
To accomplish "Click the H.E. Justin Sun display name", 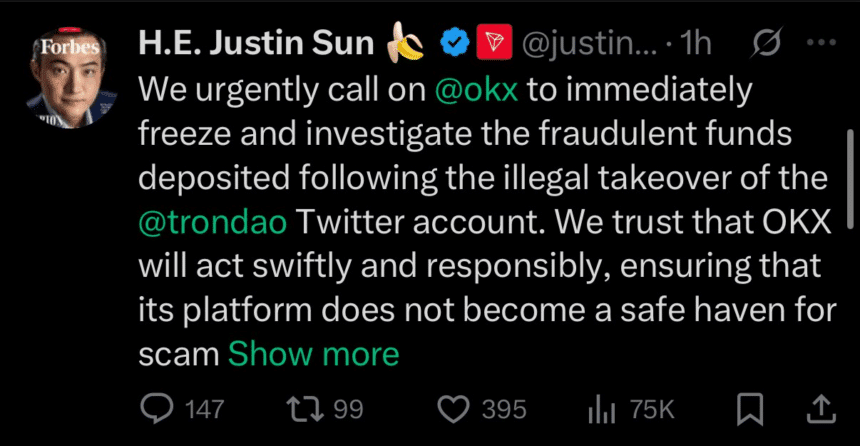I will coord(255,43).
